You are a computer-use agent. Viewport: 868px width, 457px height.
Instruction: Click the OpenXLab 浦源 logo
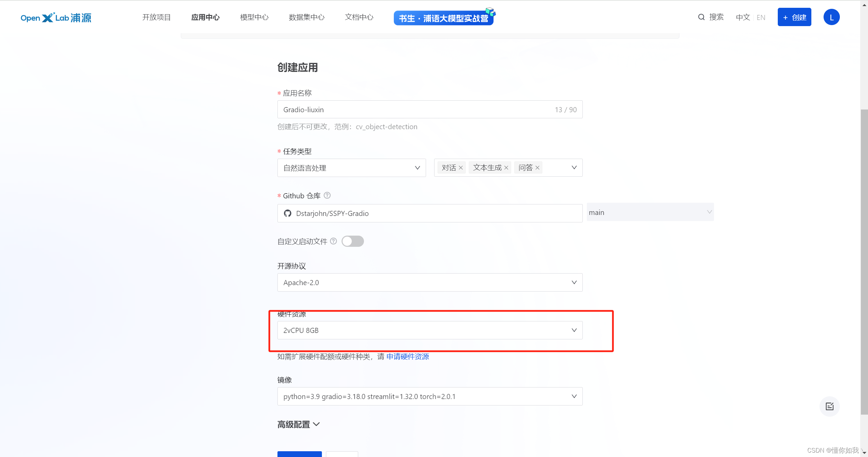tap(56, 17)
